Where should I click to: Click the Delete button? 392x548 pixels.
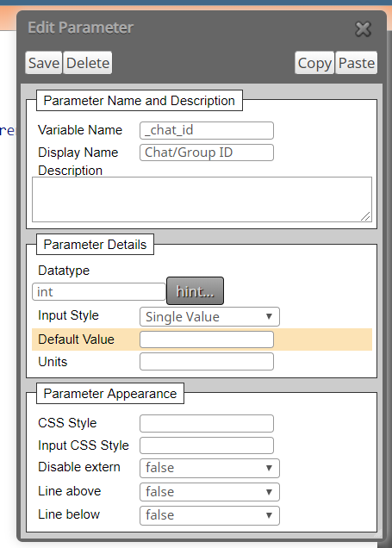click(x=88, y=63)
